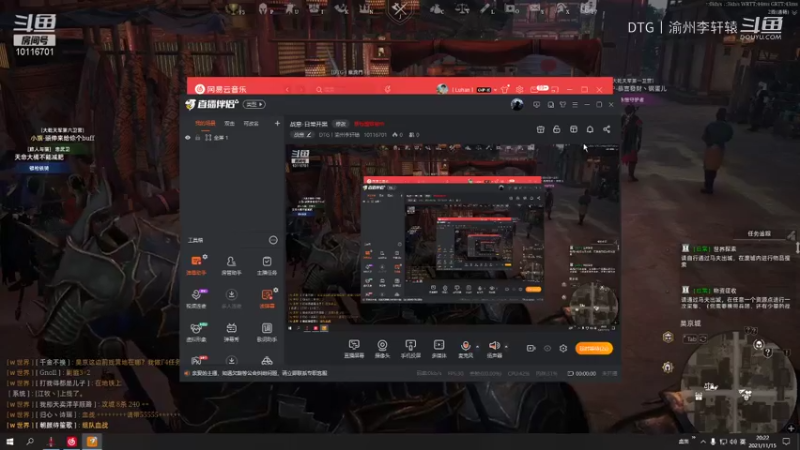Share the stream via share icon

tap(607, 129)
